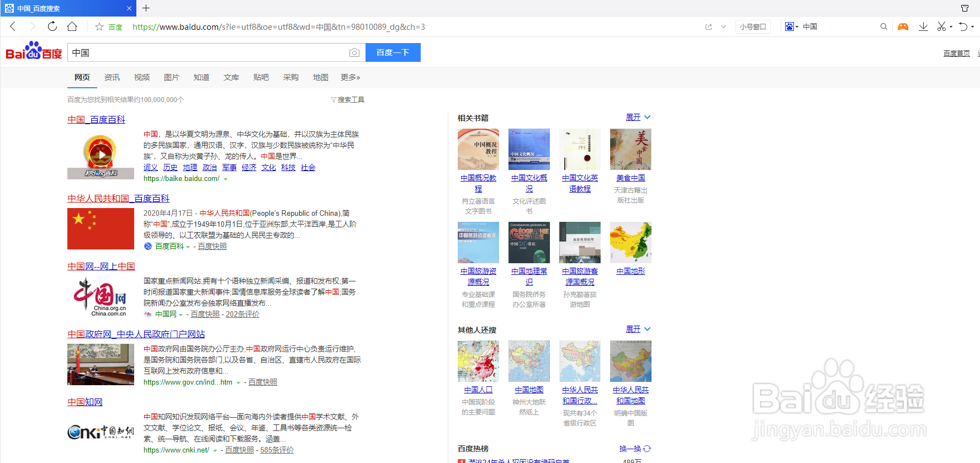Click the China.org.cn logo thumbnail

pos(100,297)
